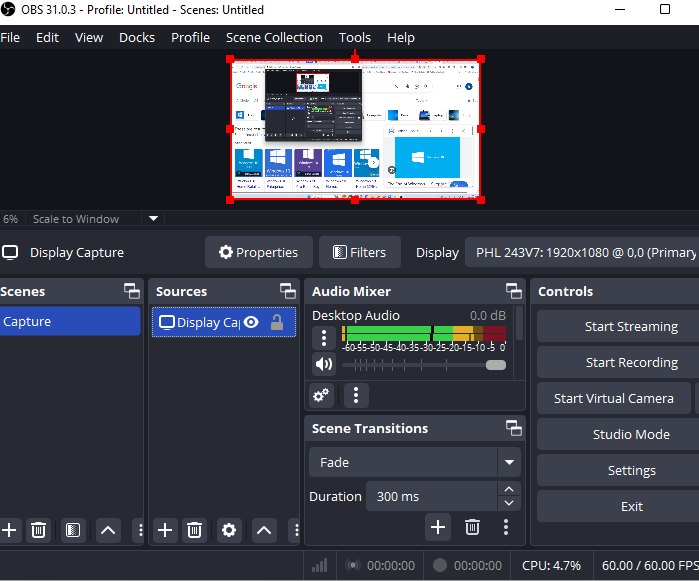Click the Display Capture monitor icon in toolbar
The height and width of the screenshot is (581, 699).
point(10,252)
